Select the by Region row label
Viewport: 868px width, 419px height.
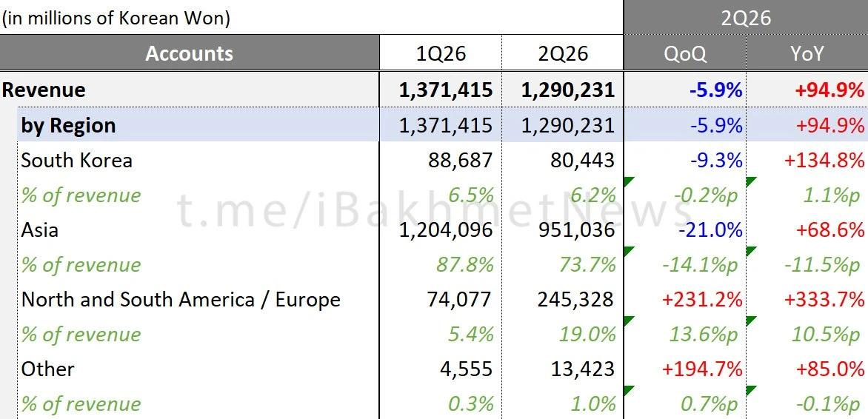(x=68, y=125)
